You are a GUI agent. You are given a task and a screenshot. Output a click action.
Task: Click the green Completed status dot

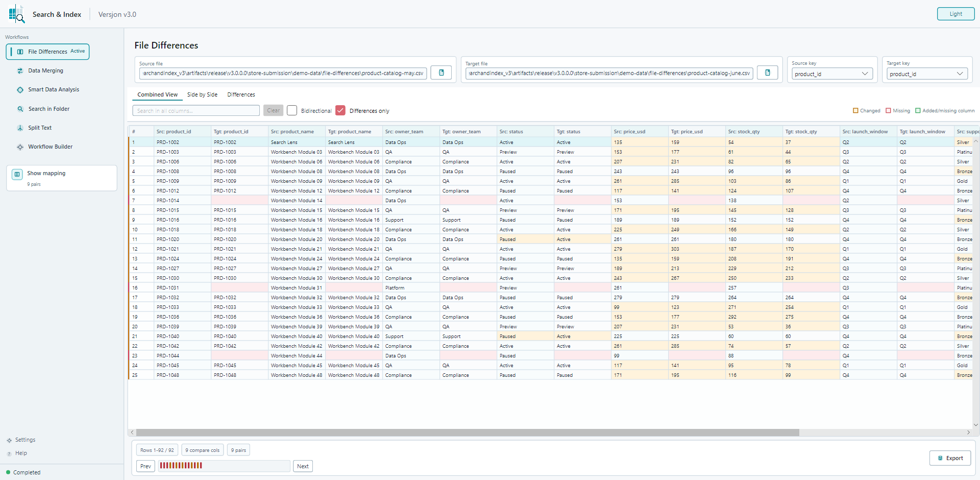click(8, 472)
